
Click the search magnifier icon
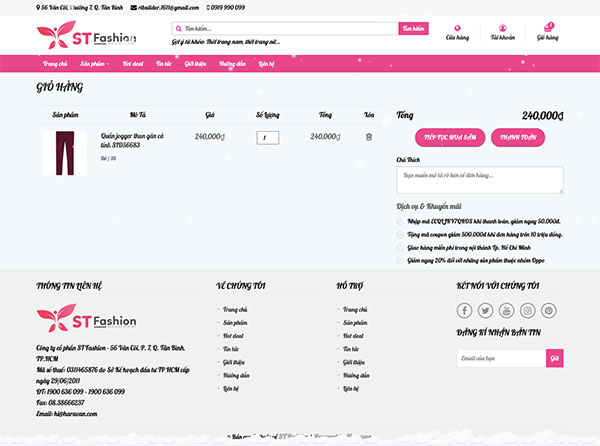coord(179,29)
